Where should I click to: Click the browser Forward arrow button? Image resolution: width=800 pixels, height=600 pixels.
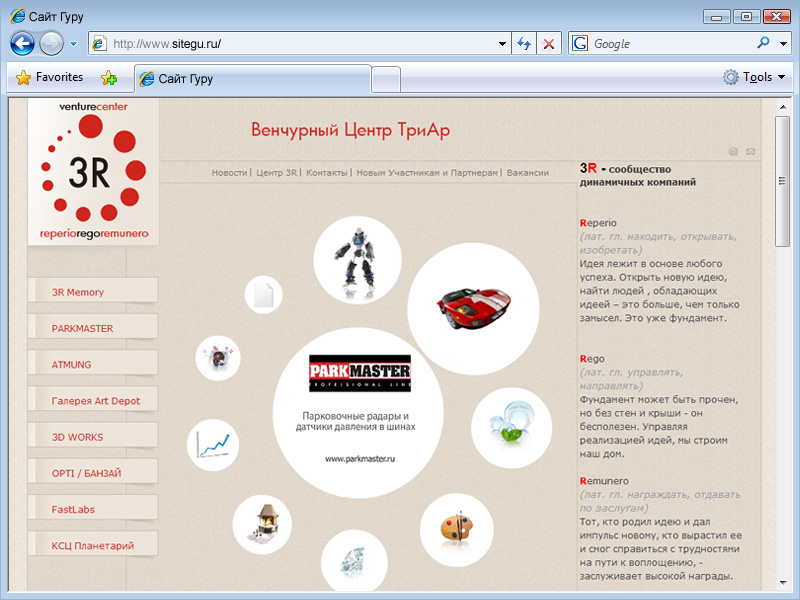pyautogui.click(x=52, y=43)
